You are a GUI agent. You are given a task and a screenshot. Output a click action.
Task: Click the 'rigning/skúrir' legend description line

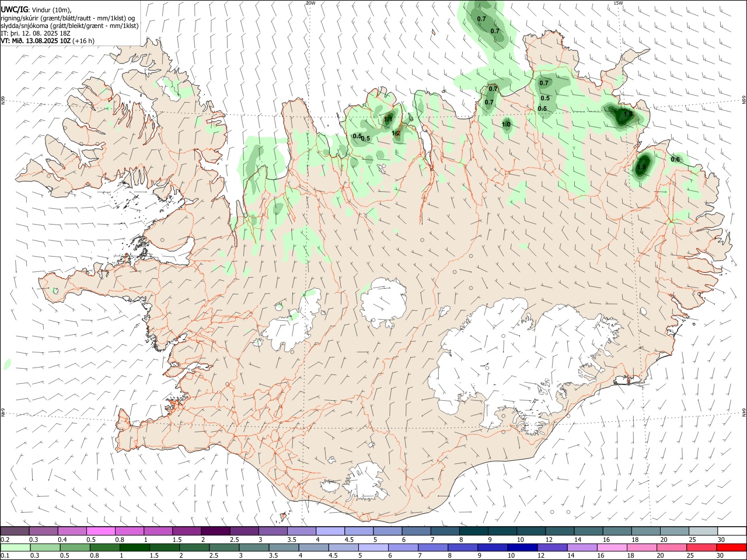(x=68, y=18)
